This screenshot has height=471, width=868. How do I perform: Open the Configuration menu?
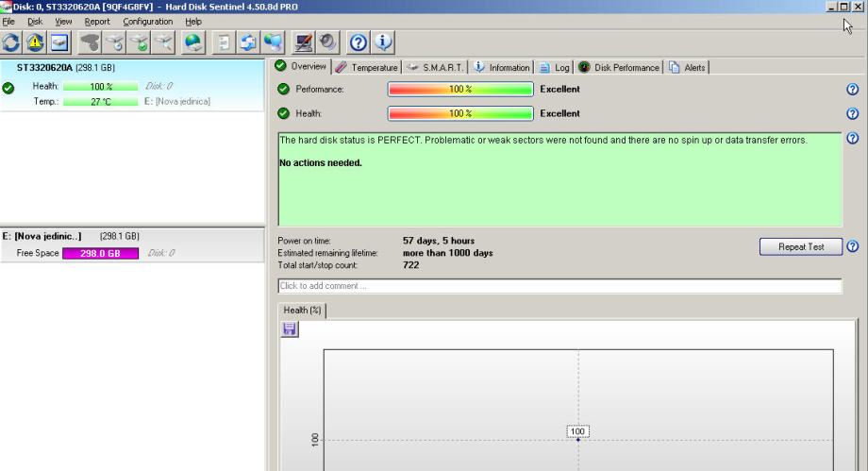pos(148,22)
